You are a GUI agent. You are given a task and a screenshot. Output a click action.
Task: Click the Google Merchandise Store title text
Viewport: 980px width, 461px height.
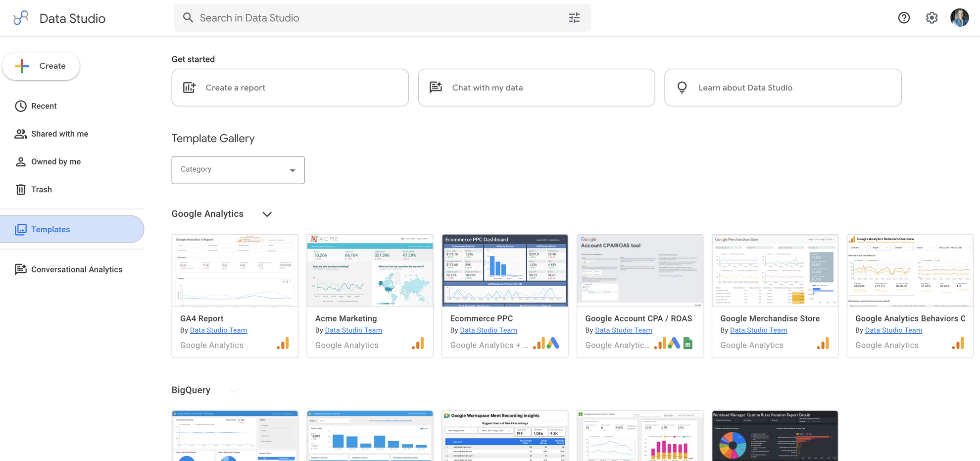coord(770,318)
